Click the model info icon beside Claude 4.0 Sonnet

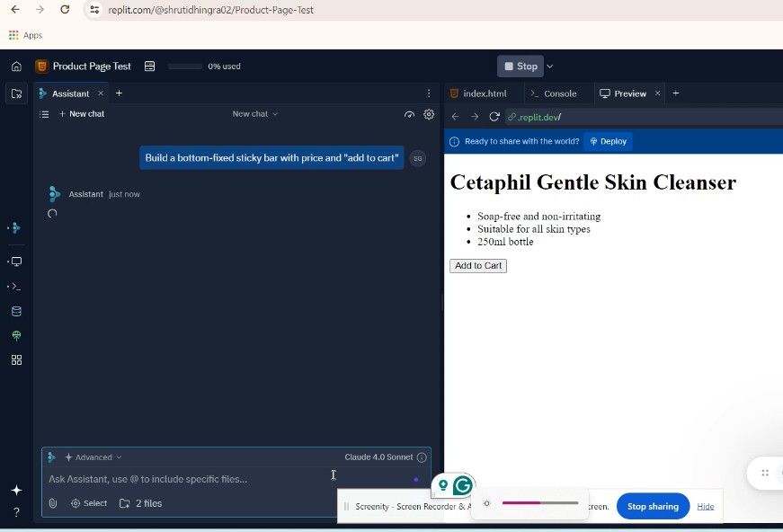[x=422, y=457]
